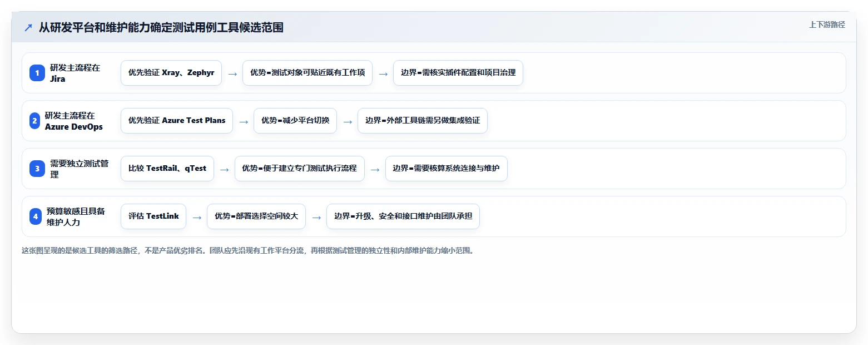The image size is (868, 345).
Task: Click the 优势=部署选择空间较大 chip
Action: (x=256, y=216)
